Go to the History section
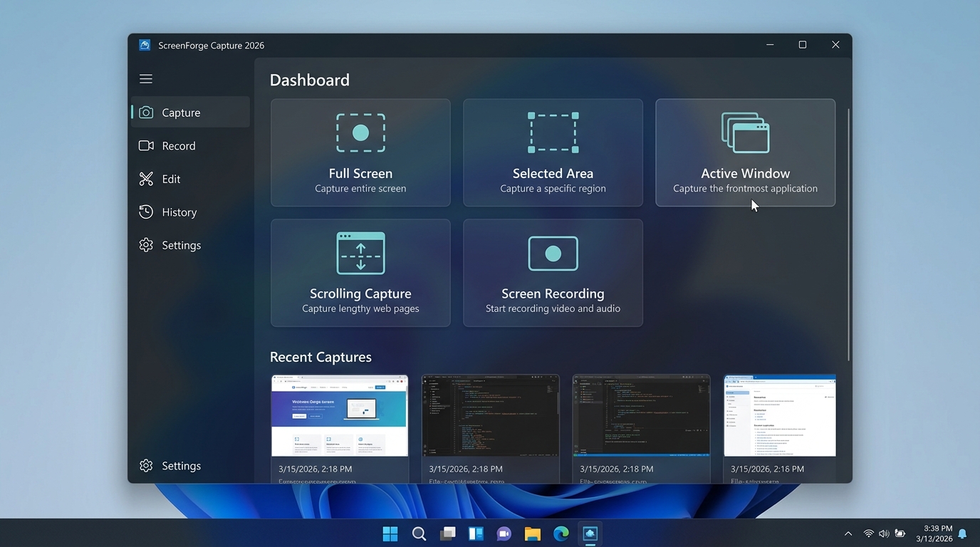Viewport: 980px width, 547px height. 190,212
